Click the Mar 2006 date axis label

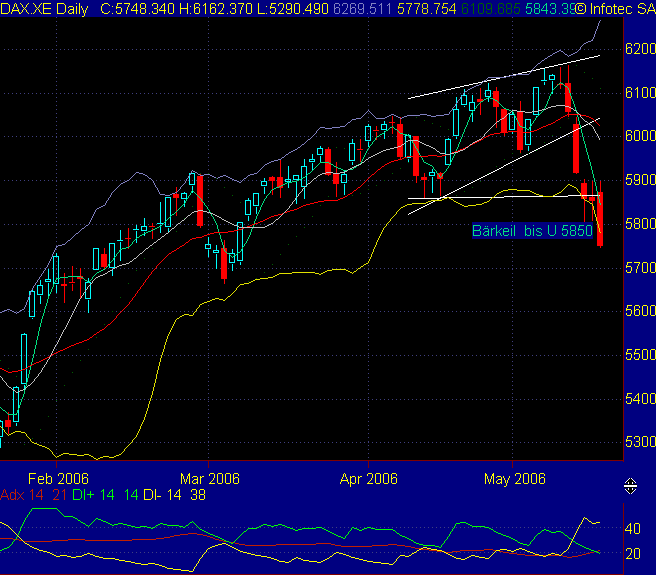pyautogui.click(x=210, y=479)
